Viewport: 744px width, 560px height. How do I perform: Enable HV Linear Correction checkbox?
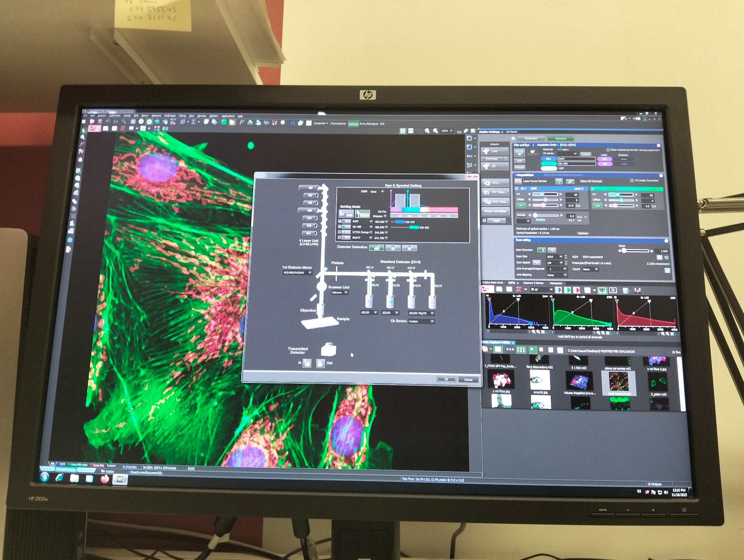point(632,180)
